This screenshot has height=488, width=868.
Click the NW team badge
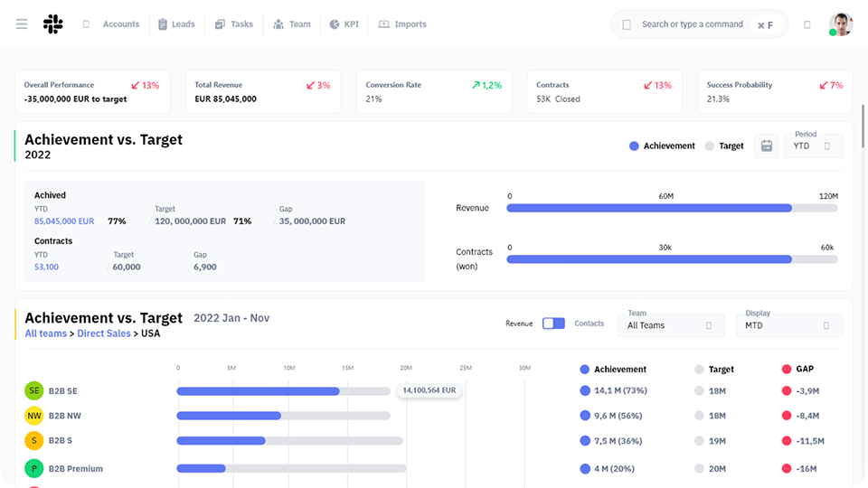(33, 416)
